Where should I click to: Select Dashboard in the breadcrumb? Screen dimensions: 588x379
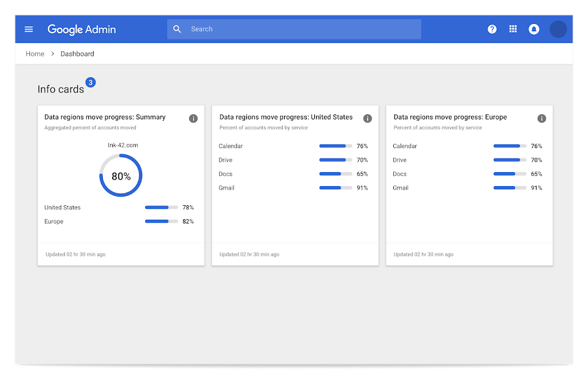pos(77,54)
